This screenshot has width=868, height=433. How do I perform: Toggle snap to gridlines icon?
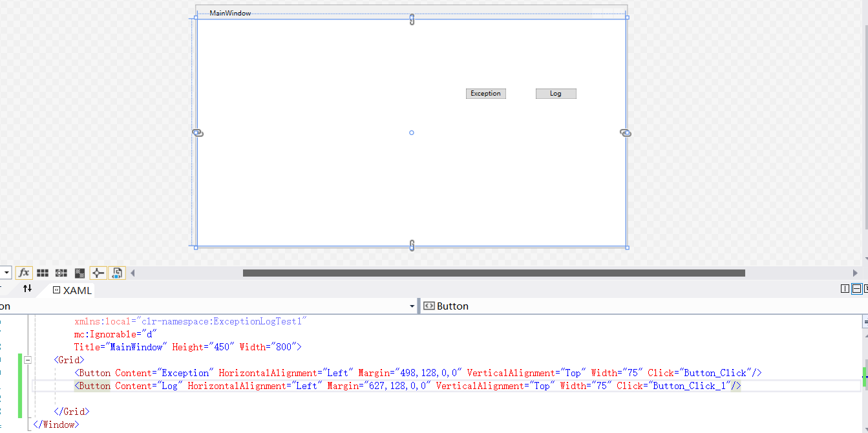[61, 273]
